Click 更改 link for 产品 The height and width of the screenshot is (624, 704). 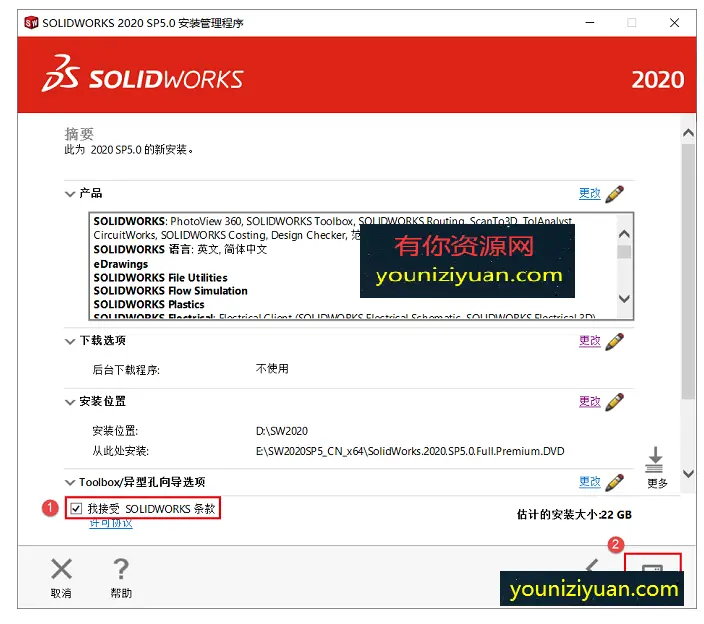tap(590, 193)
